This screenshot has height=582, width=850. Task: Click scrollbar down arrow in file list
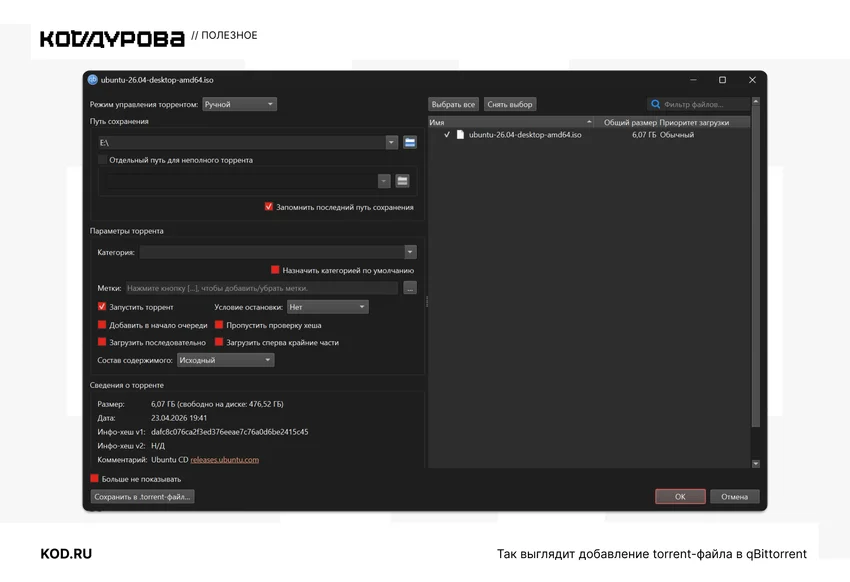[756, 464]
